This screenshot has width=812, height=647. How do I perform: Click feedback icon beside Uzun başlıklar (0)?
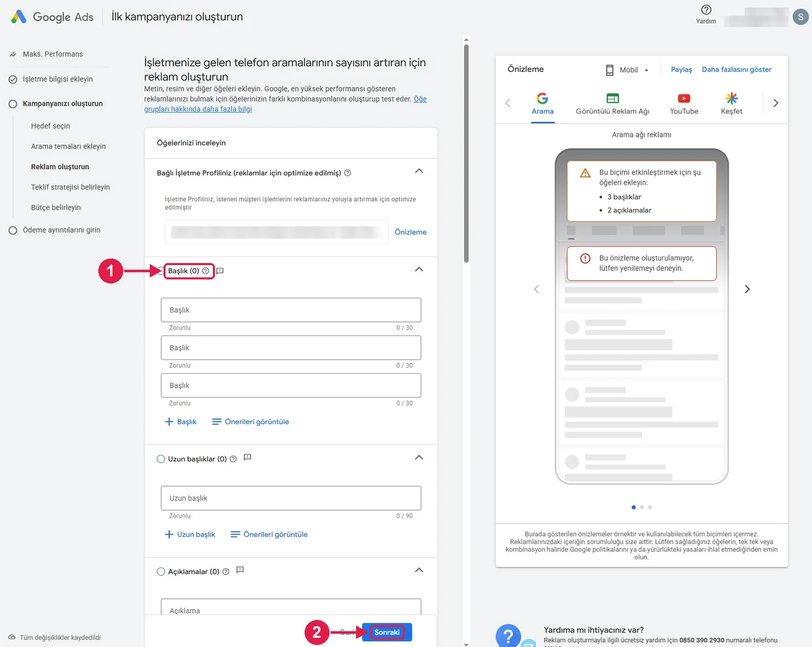[247, 457]
